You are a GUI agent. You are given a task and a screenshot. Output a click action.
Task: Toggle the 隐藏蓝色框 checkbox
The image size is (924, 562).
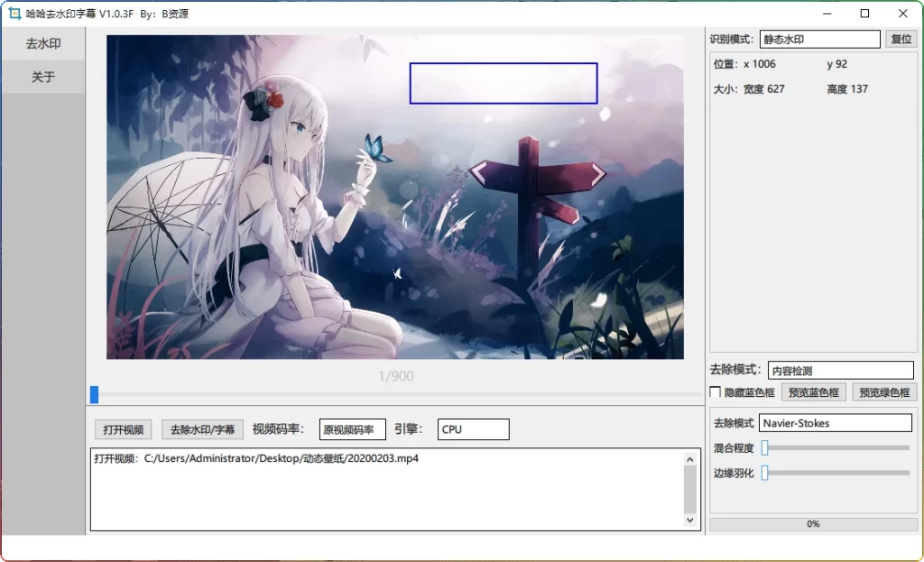716,392
